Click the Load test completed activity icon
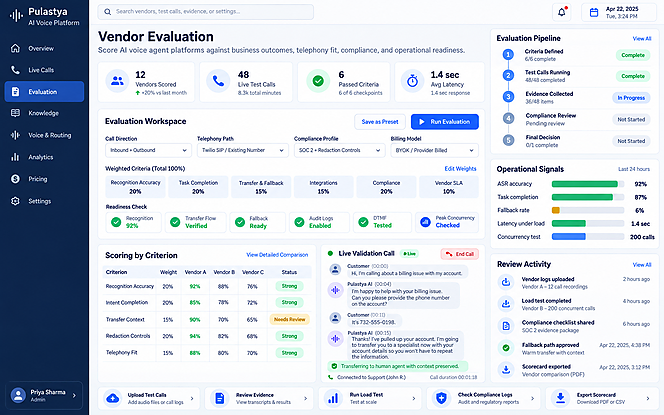 pyautogui.click(x=506, y=304)
